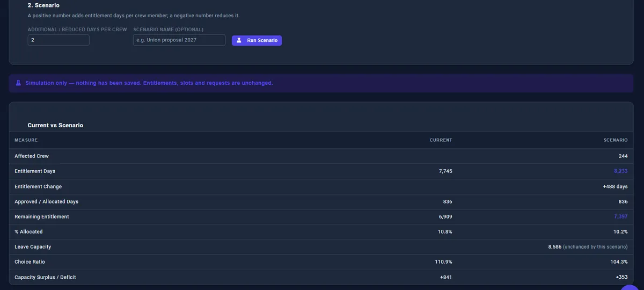Click Leave Capacity value 8,586 unchanged note
The image size is (644, 290).
[x=588, y=247]
